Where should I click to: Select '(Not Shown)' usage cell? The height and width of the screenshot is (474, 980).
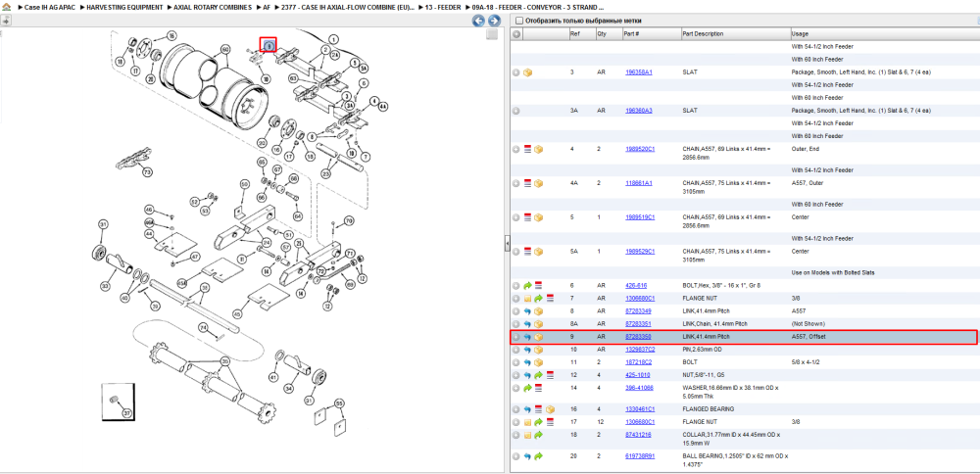[807, 324]
